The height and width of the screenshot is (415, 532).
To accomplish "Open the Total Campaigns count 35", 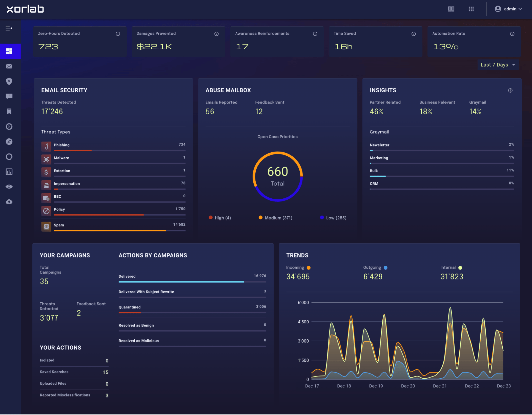I will pyautogui.click(x=44, y=282).
